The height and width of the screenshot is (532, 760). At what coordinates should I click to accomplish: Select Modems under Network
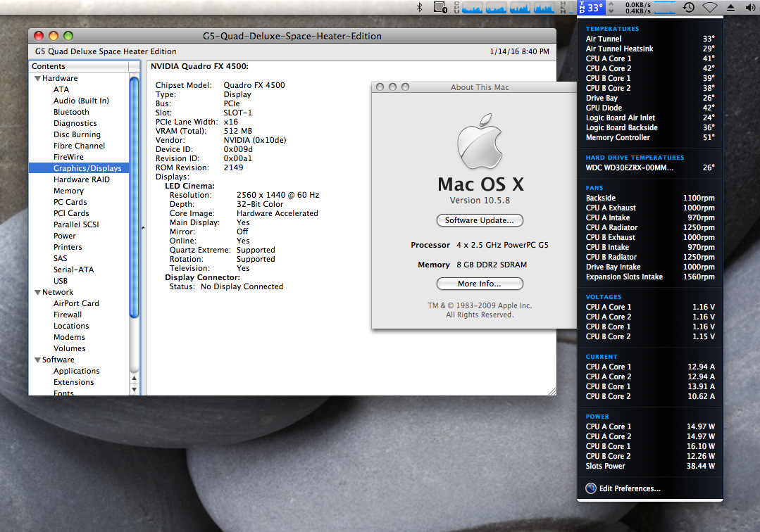(x=69, y=337)
